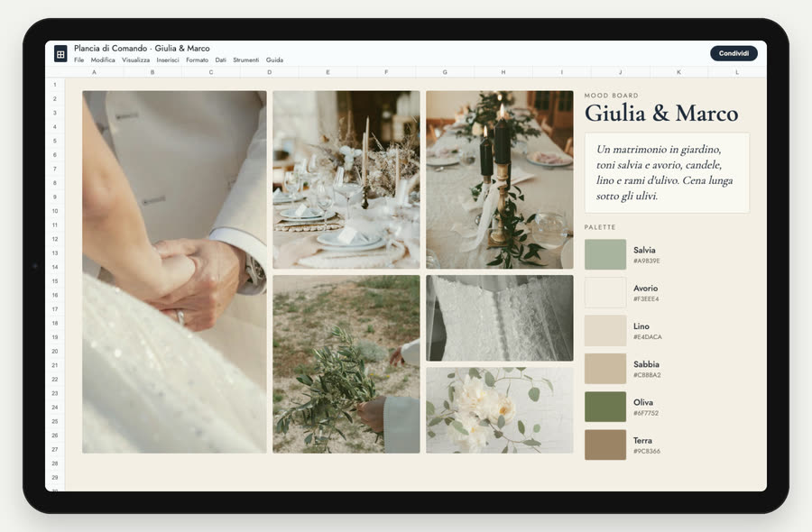Select column L header

click(737, 72)
